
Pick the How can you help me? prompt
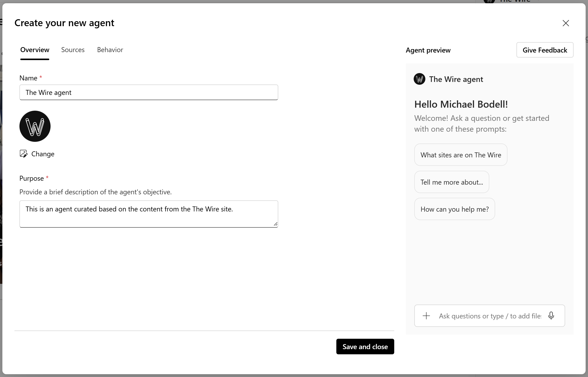point(455,209)
